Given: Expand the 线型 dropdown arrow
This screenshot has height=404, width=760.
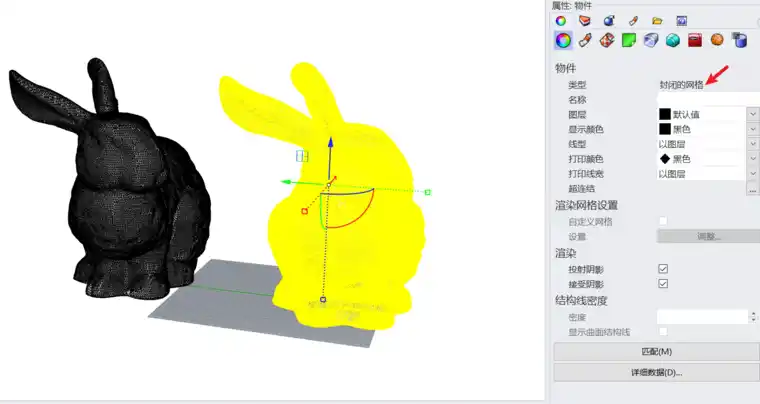Looking at the screenshot, I should [753, 144].
